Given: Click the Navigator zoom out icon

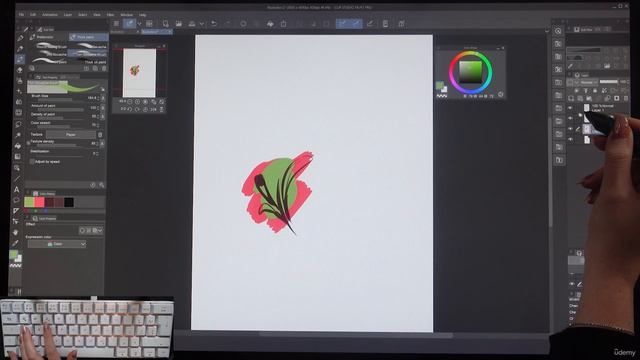Looking at the screenshot, I should (130, 102).
